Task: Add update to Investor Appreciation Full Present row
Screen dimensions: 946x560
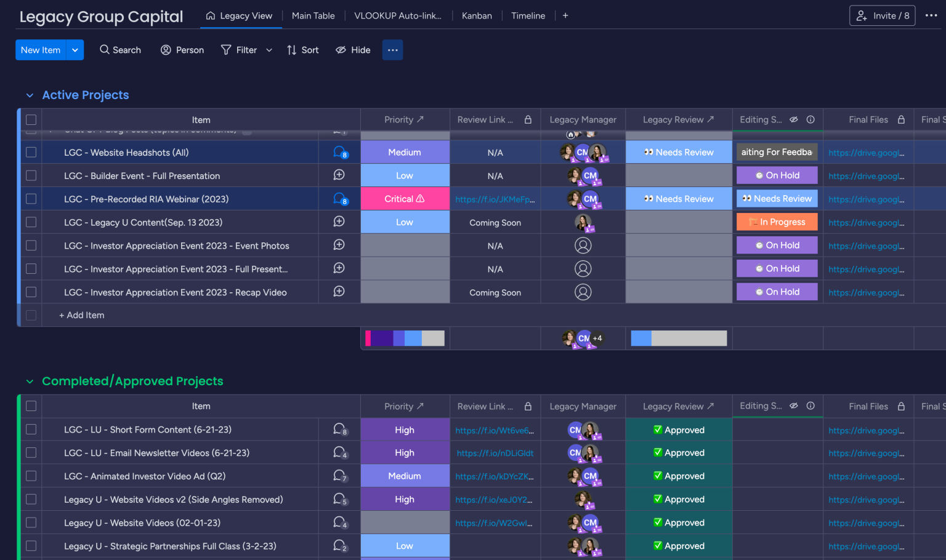Action: (339, 268)
